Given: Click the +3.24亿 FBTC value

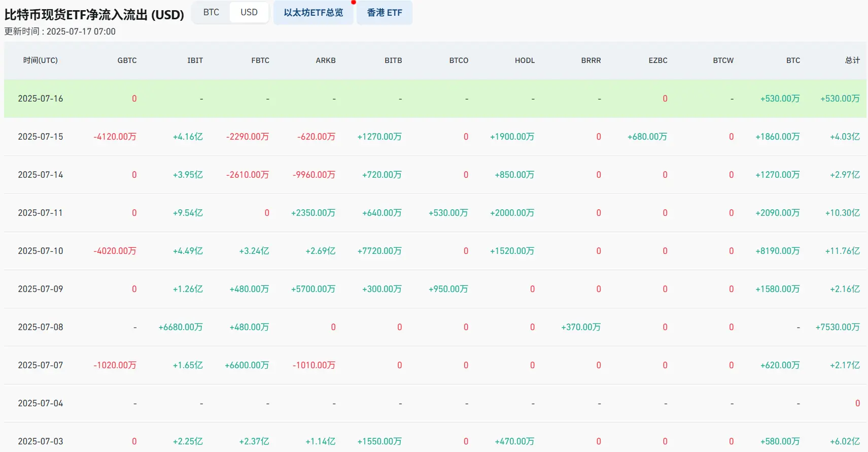Looking at the screenshot, I should (x=254, y=251).
